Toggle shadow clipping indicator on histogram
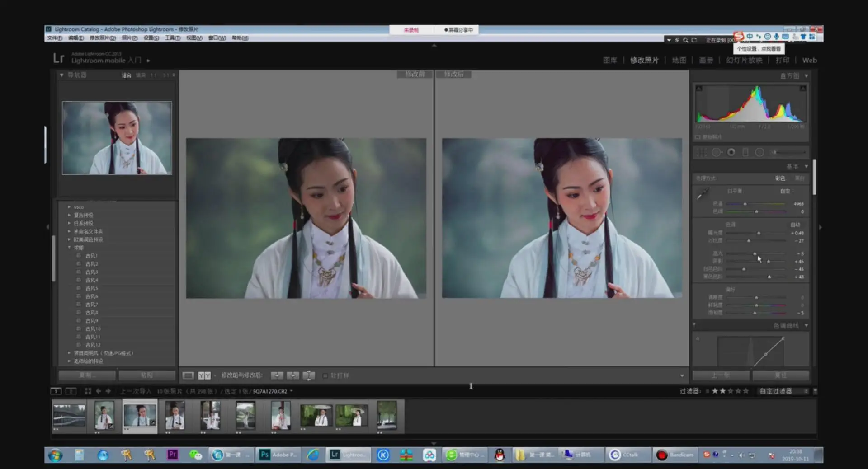Image resolution: width=868 pixels, height=469 pixels. point(699,89)
